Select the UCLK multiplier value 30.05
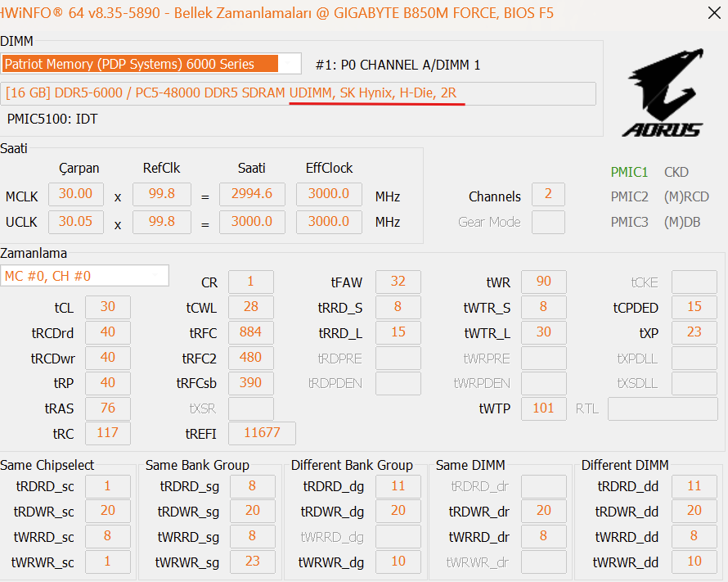Screen dimensions: 728x582 coord(75,222)
